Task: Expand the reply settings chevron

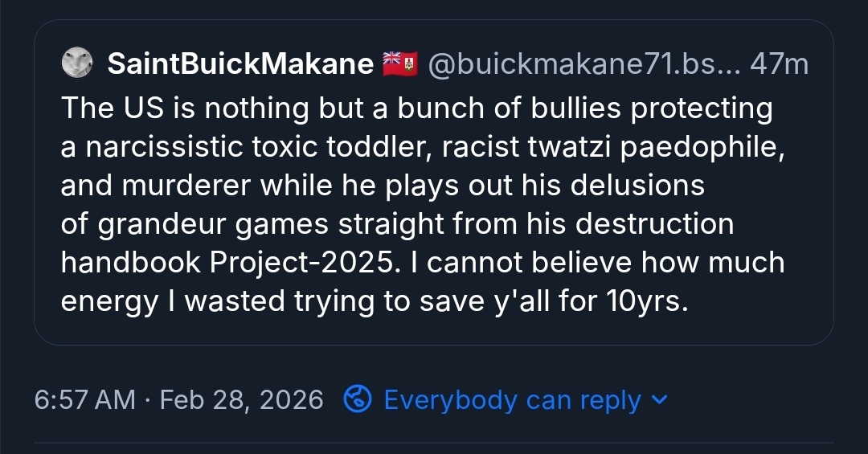Action: tap(659, 399)
